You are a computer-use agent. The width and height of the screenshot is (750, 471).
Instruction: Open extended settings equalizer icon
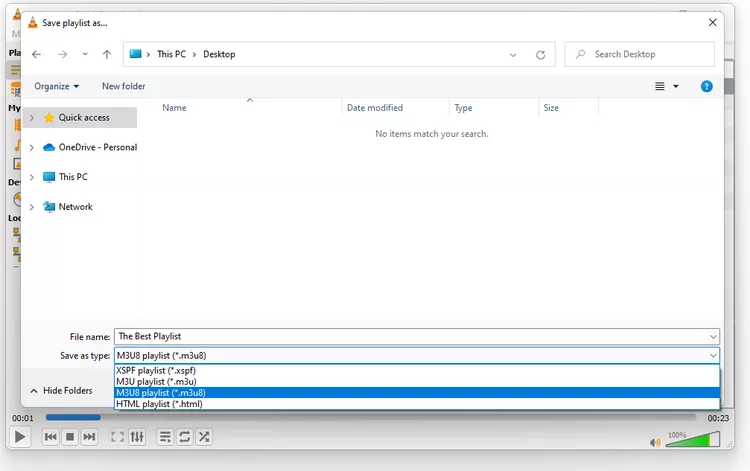click(x=137, y=437)
